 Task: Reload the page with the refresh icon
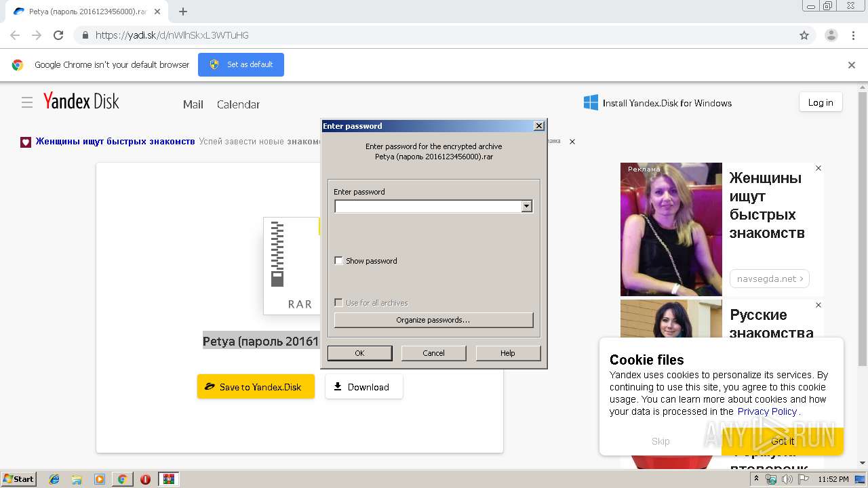click(x=58, y=35)
